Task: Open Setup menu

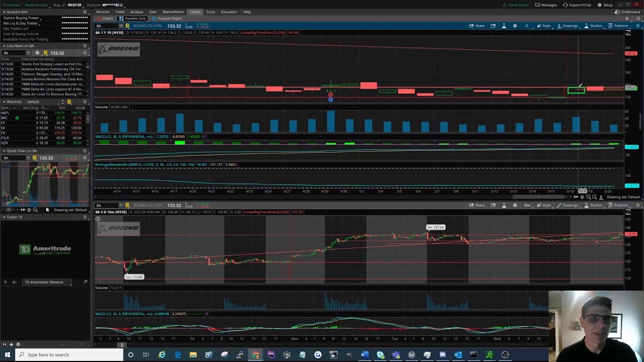Action: coord(605,5)
